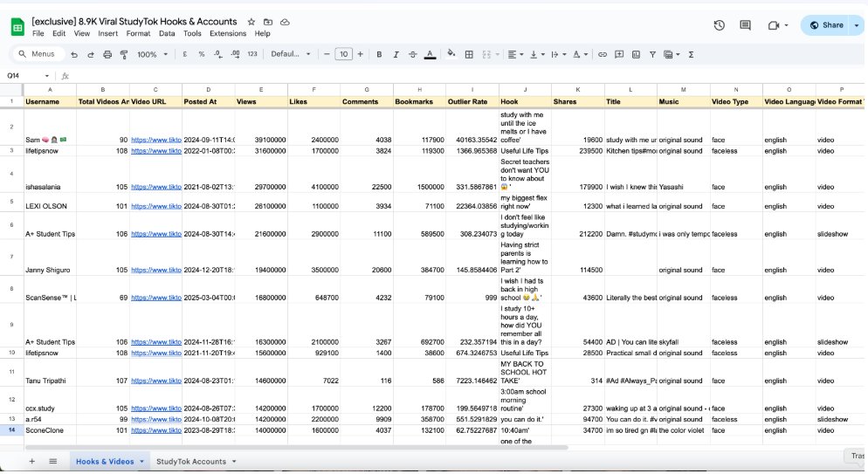The height and width of the screenshot is (474, 868).
Task: Open version history clock icon
Action: click(x=720, y=25)
